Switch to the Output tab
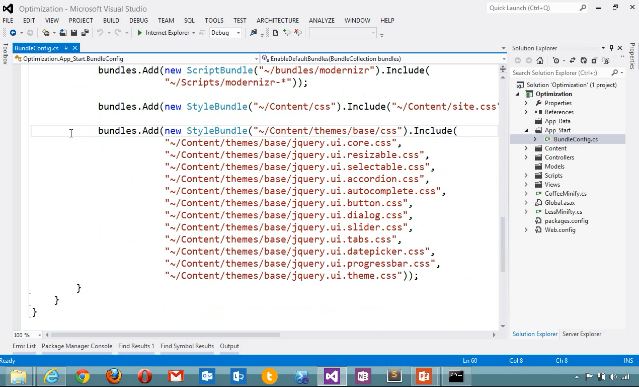 (x=229, y=346)
